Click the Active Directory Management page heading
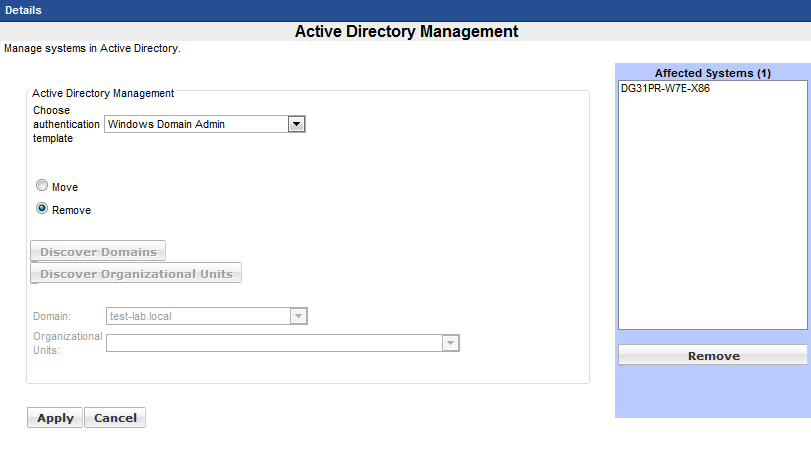 (406, 32)
